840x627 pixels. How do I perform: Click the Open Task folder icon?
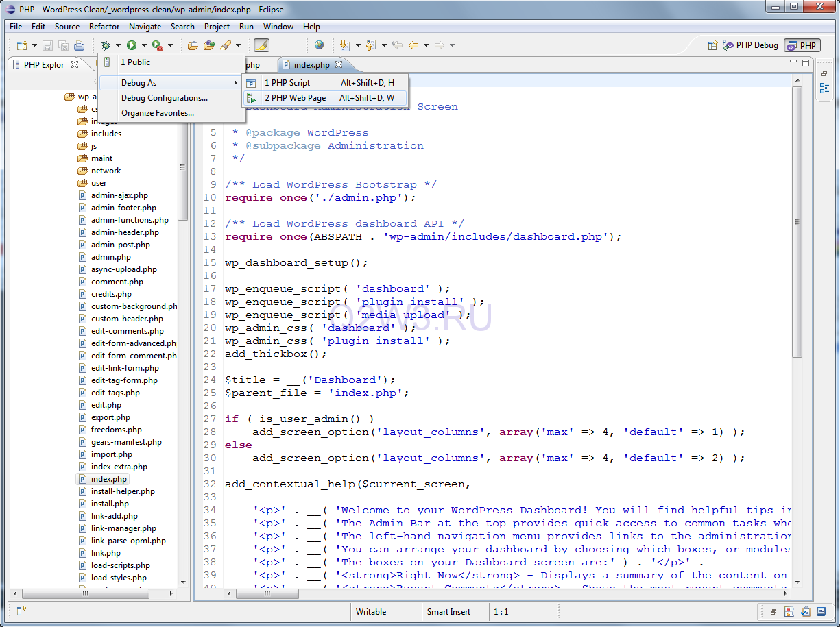pos(208,46)
